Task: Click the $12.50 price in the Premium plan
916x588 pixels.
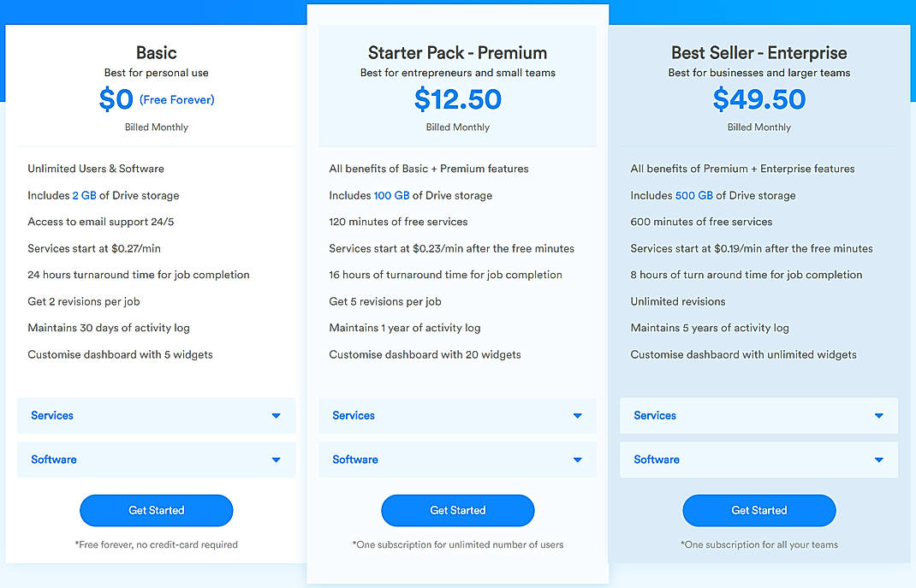Action: tap(458, 100)
